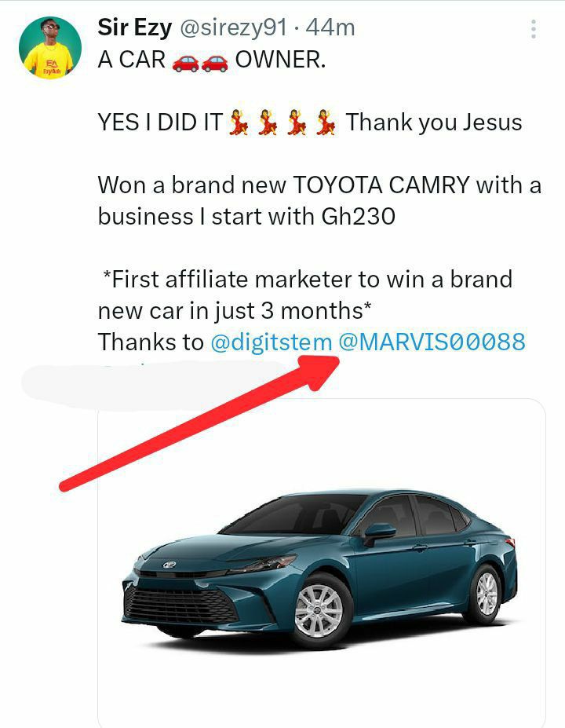Viewport: 565px width, 728px height.
Task: Click the red arrow annotation head
Action: [319, 370]
